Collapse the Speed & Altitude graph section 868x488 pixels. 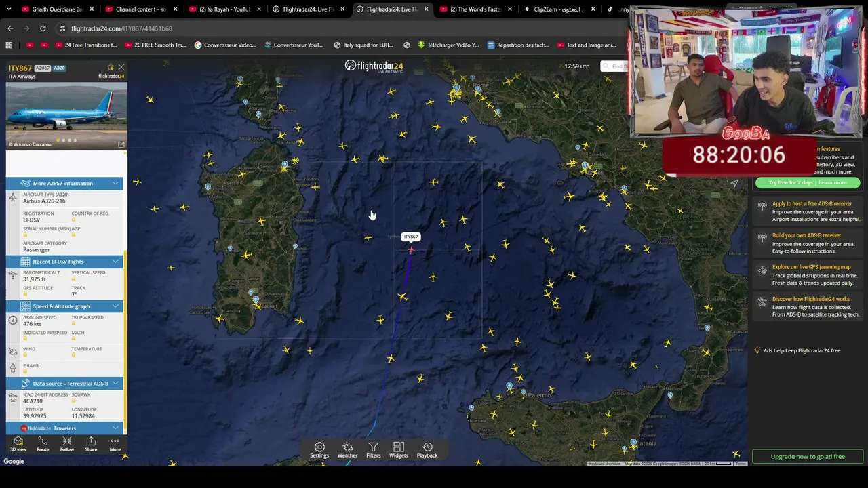click(65, 306)
